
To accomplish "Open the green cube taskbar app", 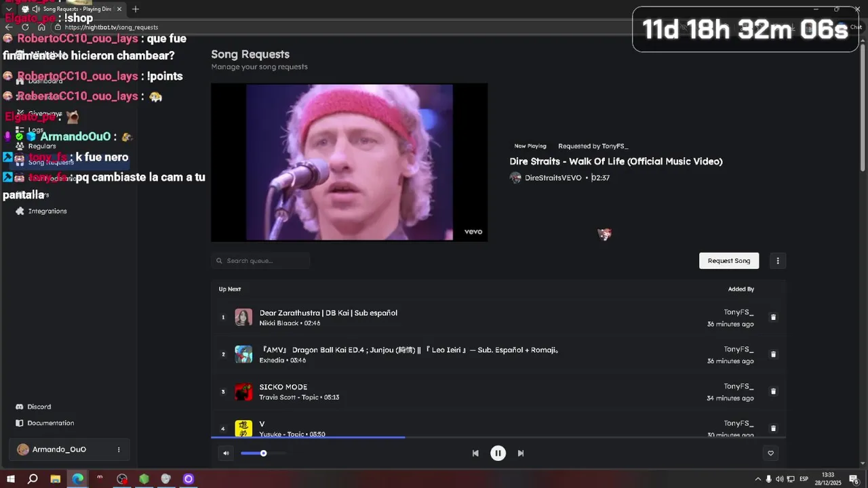I will coord(144,479).
